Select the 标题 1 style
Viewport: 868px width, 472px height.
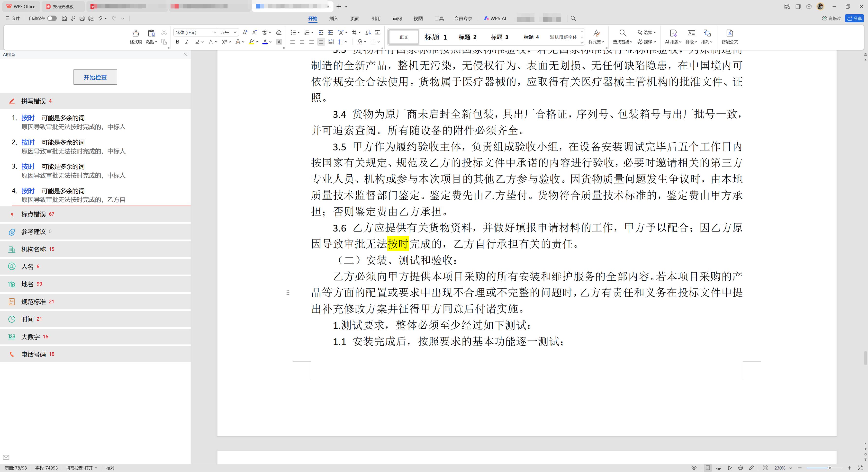click(435, 37)
